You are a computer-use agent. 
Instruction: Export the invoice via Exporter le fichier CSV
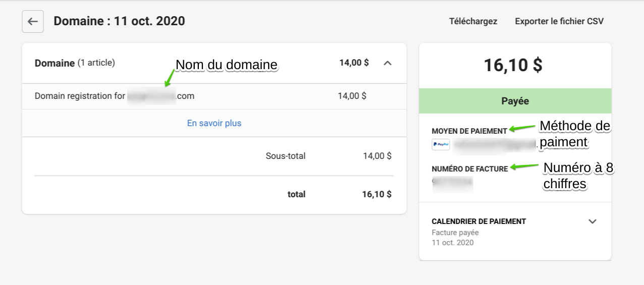pyautogui.click(x=559, y=21)
